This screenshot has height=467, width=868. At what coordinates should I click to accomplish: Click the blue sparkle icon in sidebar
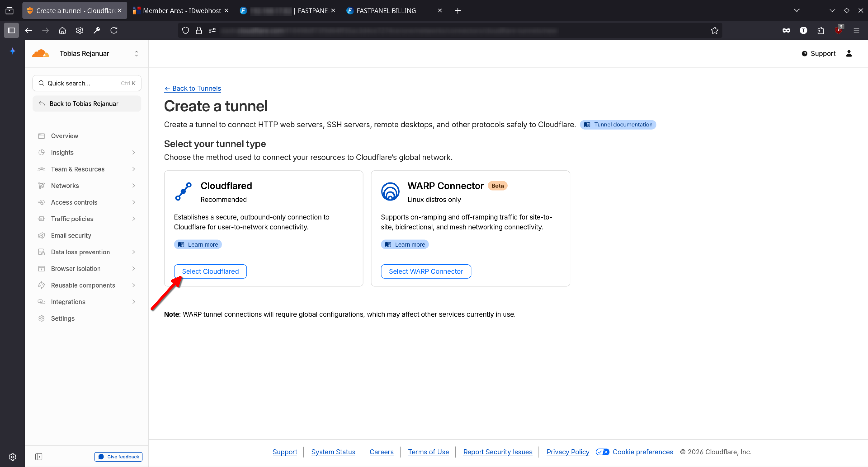coord(12,51)
